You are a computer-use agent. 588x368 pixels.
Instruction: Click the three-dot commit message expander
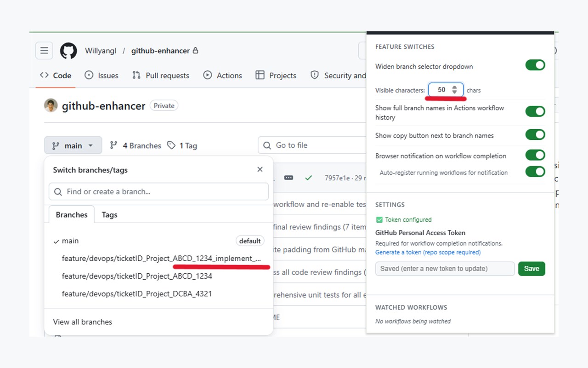pos(288,178)
